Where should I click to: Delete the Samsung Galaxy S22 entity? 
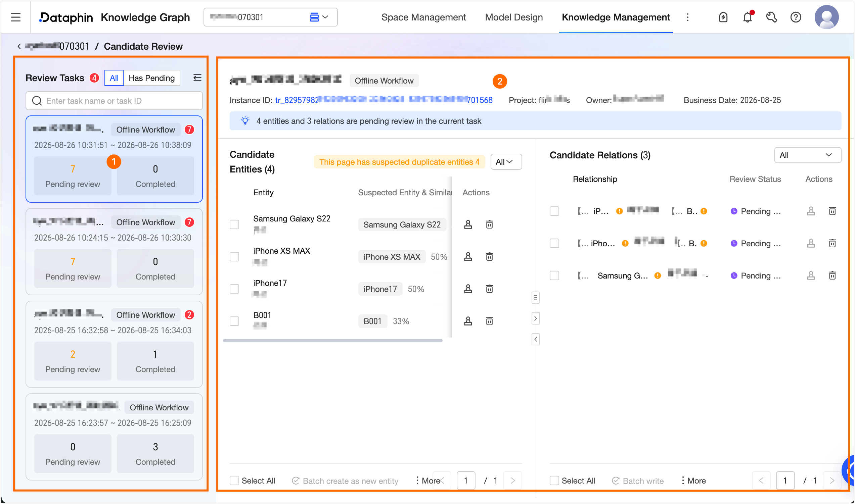point(489,224)
